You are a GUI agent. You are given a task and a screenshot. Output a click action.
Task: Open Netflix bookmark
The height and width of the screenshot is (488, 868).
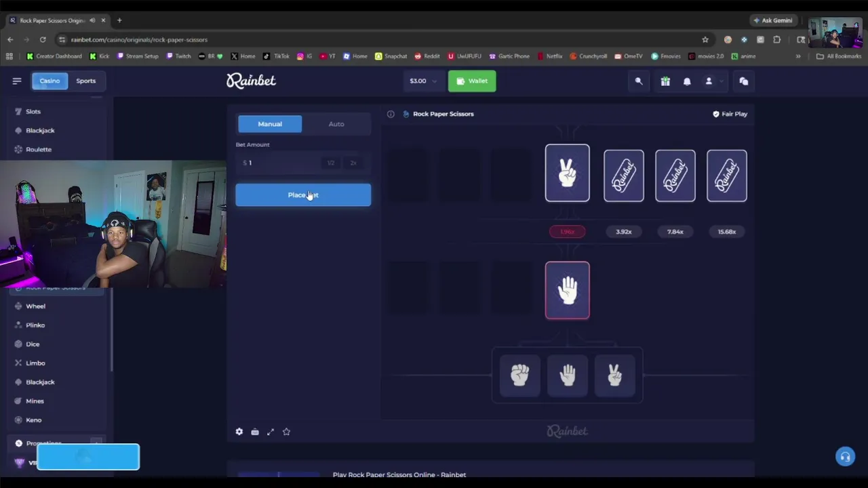[550, 56]
